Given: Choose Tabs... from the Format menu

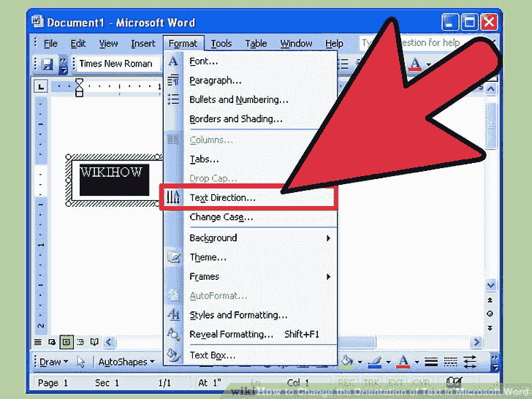Looking at the screenshot, I should 251,159.
